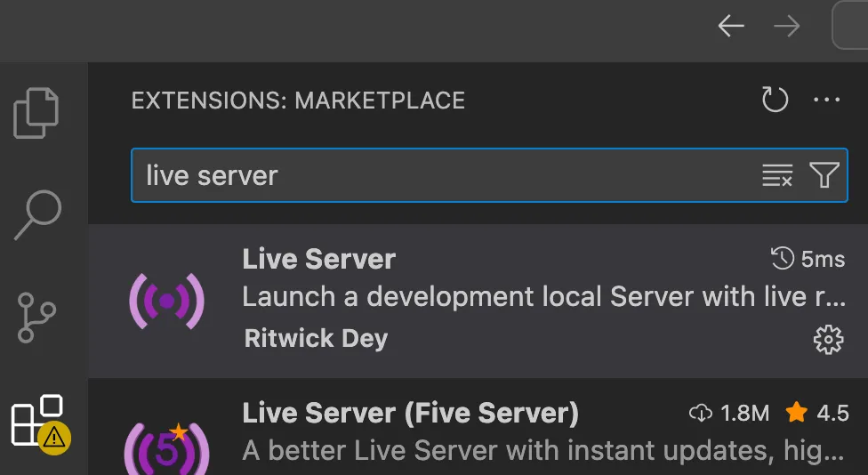868x475 pixels.
Task: Open Live Server manage gear menu
Action: pyautogui.click(x=828, y=340)
